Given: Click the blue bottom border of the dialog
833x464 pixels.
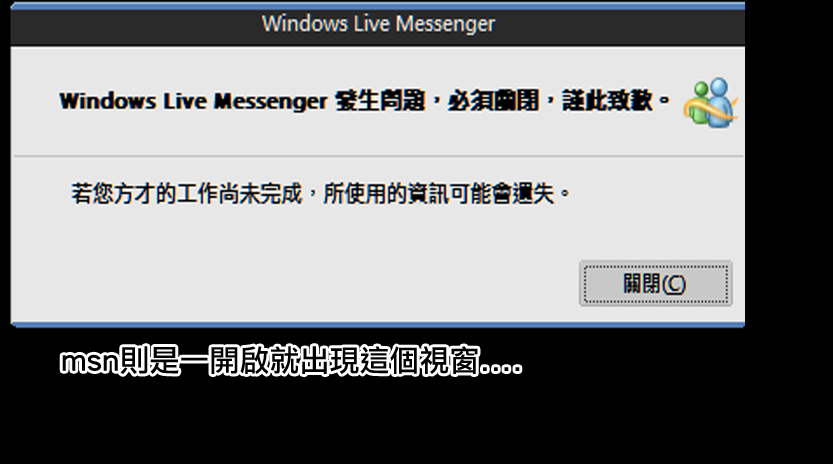Looking at the screenshot, I should [x=378, y=324].
